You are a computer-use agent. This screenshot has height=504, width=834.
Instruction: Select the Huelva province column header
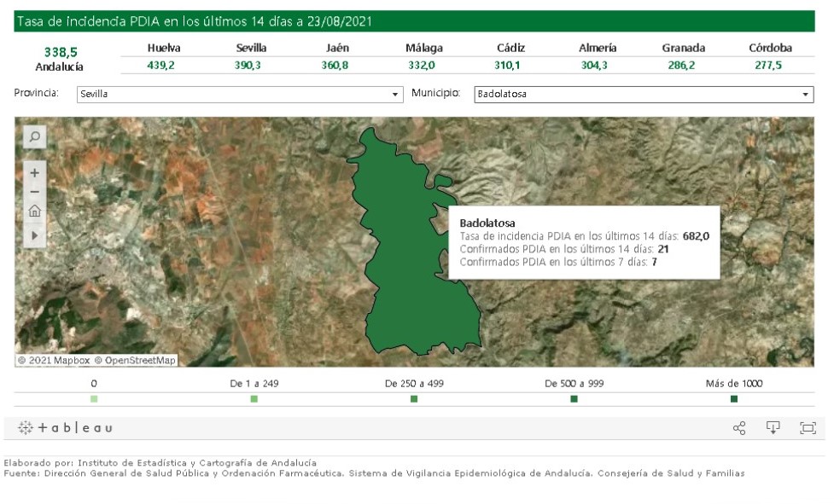pyautogui.click(x=164, y=49)
